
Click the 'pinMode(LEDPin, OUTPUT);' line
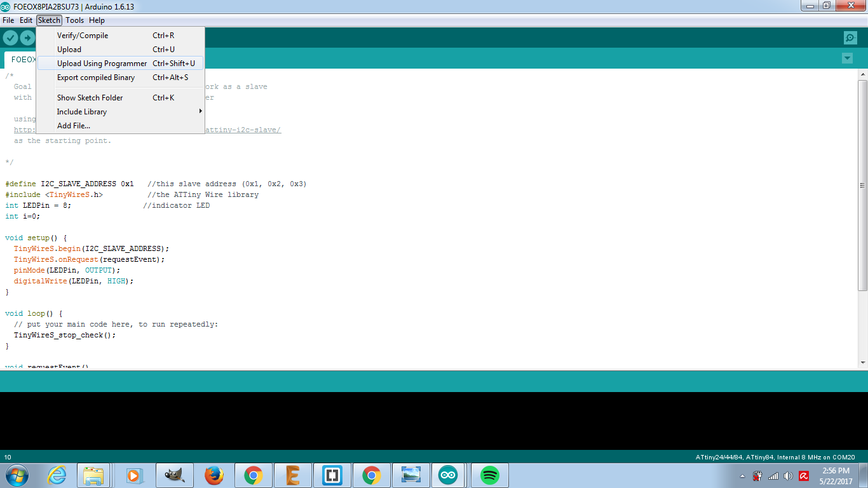[x=67, y=270]
